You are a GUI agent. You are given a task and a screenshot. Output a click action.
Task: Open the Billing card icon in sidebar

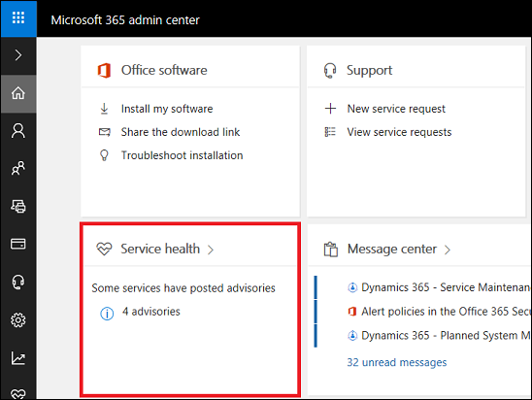[18, 244]
